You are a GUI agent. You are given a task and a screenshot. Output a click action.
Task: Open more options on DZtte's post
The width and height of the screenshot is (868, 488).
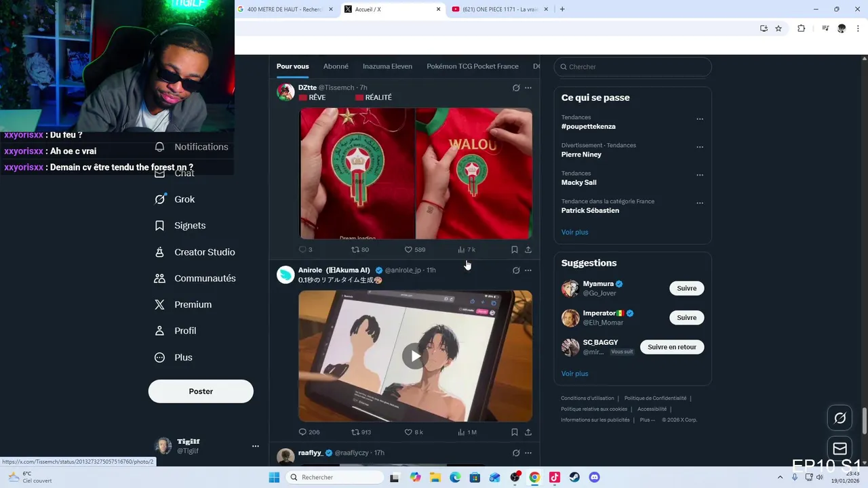click(528, 88)
